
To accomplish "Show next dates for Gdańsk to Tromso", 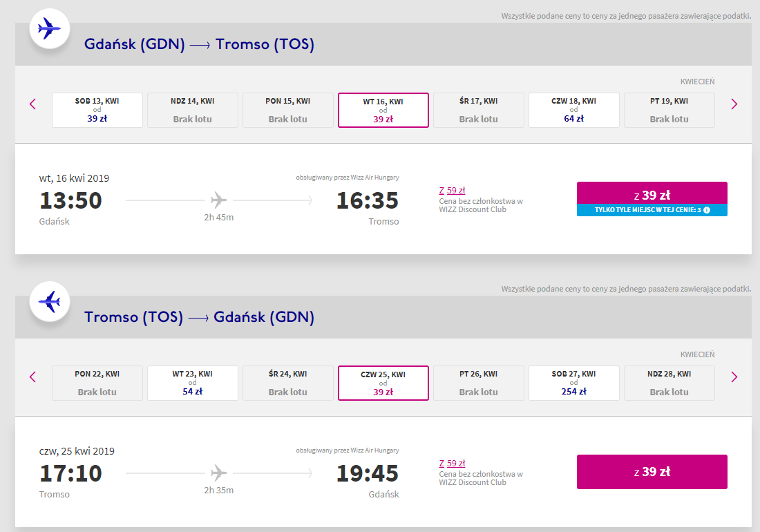I will [734, 104].
